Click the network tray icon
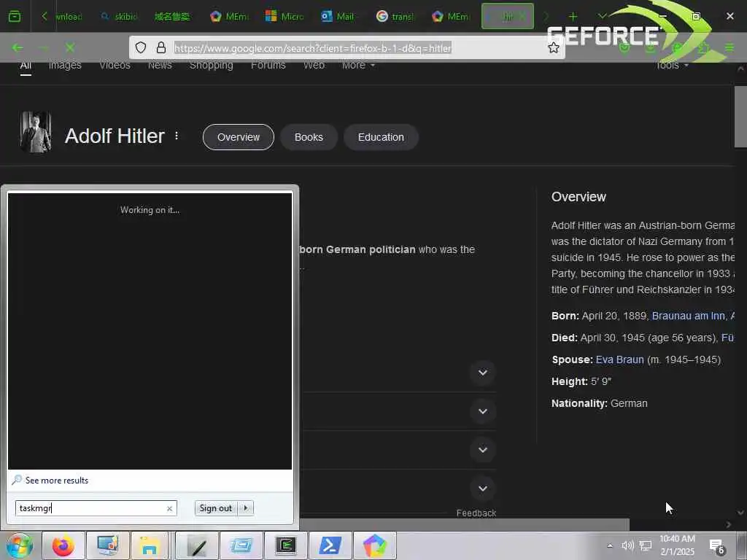Viewport: 747px width, 560px height. (x=646, y=545)
